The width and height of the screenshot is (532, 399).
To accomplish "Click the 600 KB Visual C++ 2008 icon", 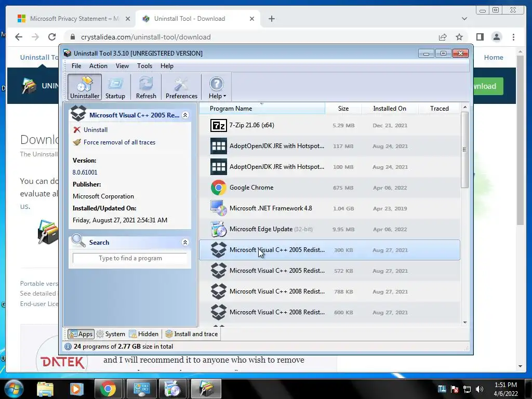I will pyautogui.click(x=219, y=312).
